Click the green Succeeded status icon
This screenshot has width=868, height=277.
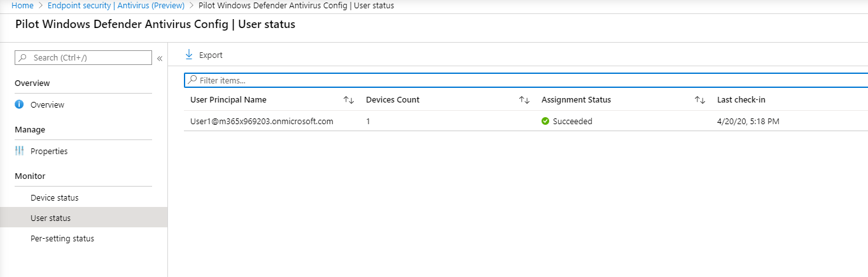click(x=545, y=121)
